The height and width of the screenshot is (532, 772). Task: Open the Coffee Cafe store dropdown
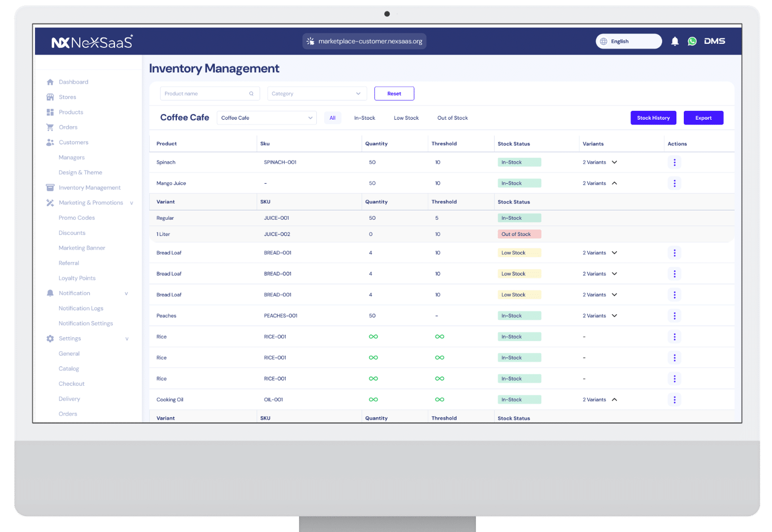[266, 118]
